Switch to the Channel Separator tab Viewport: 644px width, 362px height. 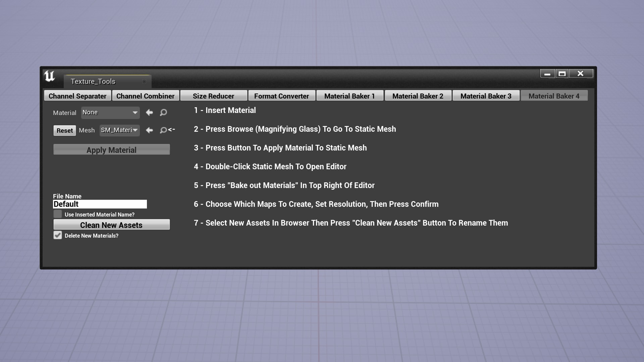[77, 96]
